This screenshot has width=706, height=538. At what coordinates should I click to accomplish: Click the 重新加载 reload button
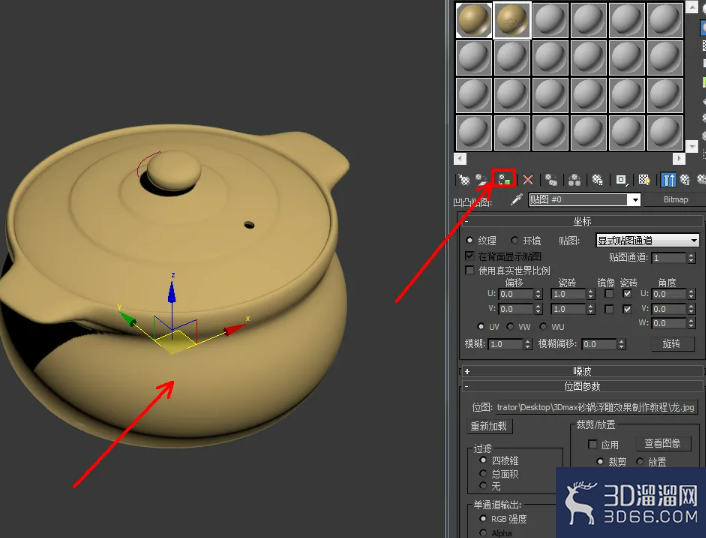489,426
